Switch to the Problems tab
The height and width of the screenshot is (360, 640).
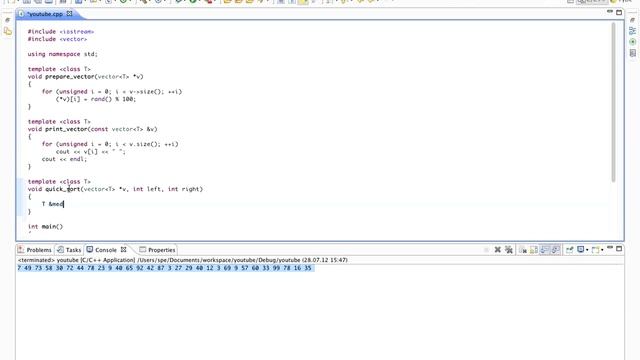(x=36, y=250)
